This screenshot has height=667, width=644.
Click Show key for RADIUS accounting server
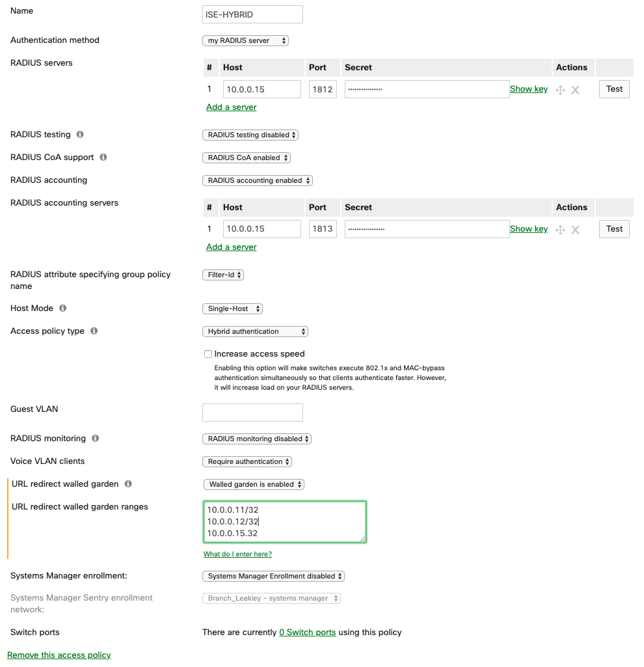[528, 229]
